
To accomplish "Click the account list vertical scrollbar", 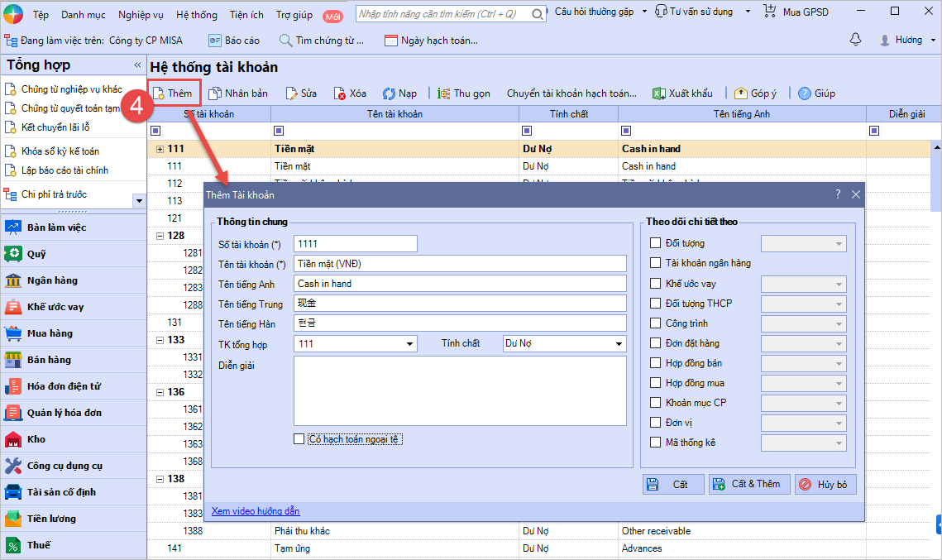I will point(936,182).
